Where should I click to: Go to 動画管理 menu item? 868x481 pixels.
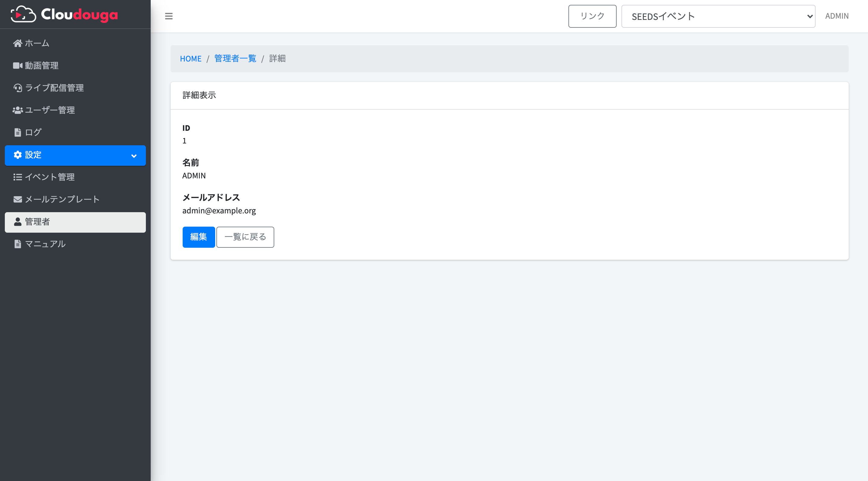75,65
